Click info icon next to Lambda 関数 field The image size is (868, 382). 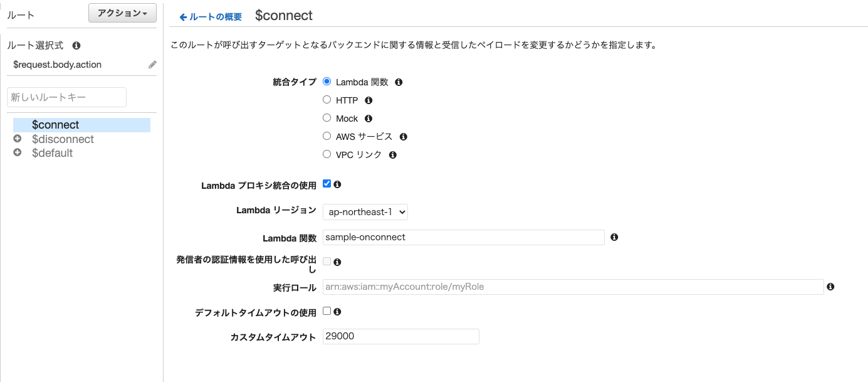coord(614,237)
